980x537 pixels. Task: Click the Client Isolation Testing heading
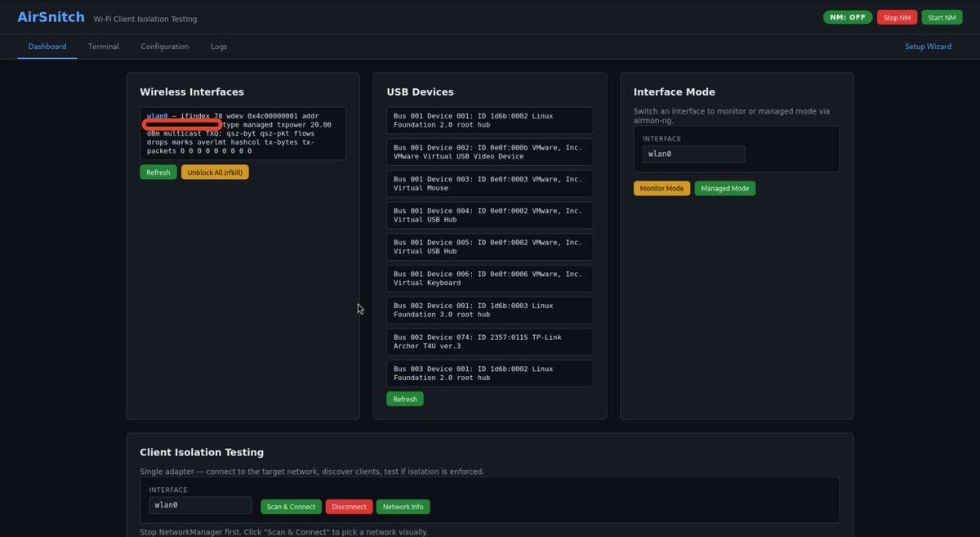pos(202,452)
